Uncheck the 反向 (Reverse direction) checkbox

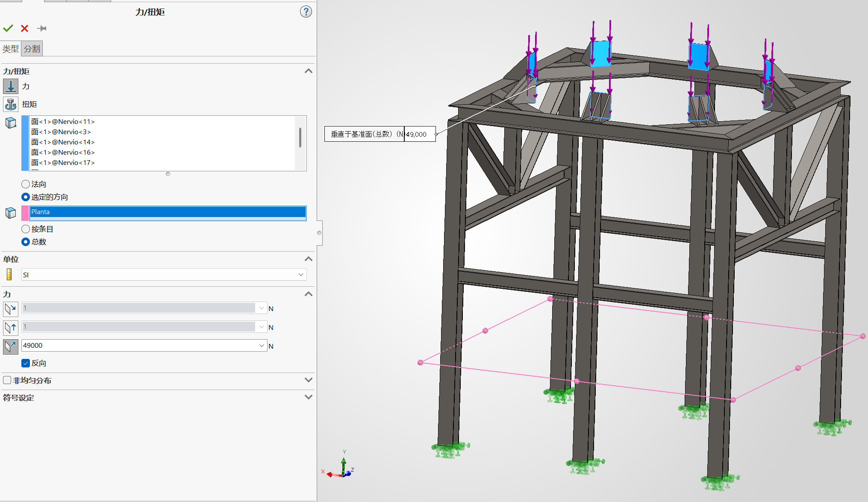26,363
